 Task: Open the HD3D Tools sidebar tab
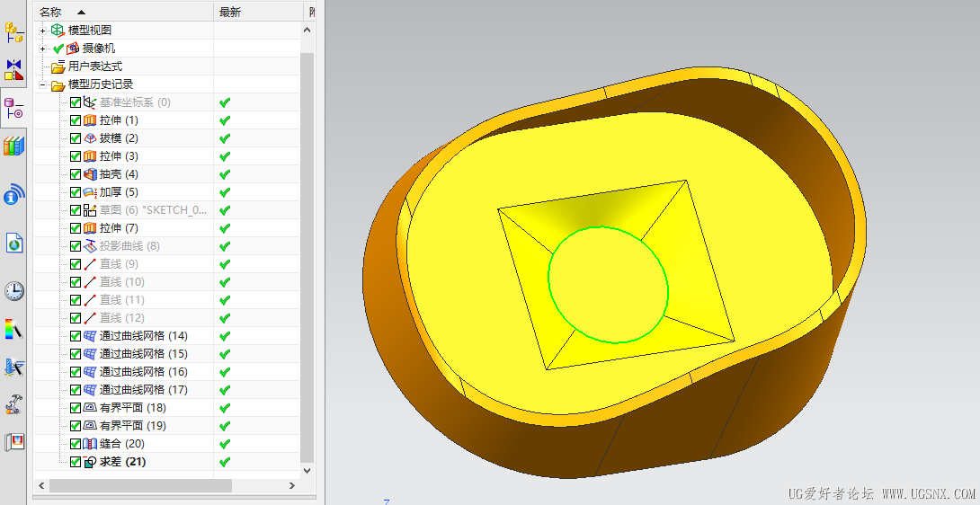click(x=13, y=194)
